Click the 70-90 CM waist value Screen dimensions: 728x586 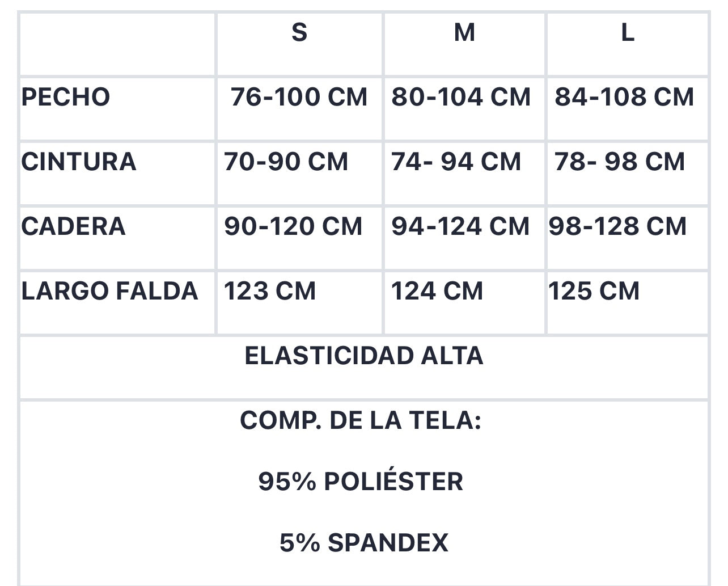pos(286,162)
